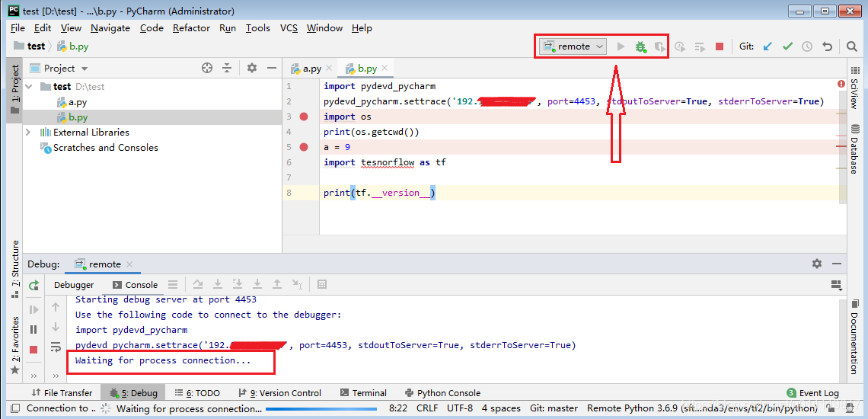Collapse the test project root
The width and height of the screenshot is (868, 419).
[x=30, y=86]
